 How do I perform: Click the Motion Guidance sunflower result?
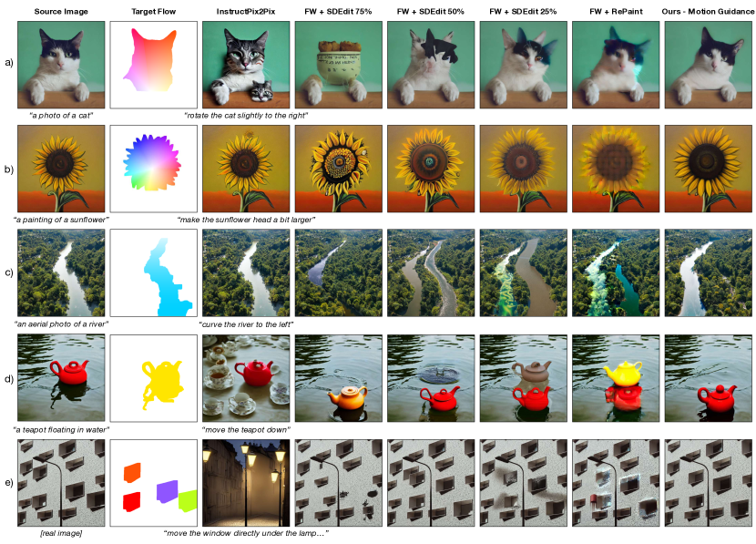click(709, 169)
